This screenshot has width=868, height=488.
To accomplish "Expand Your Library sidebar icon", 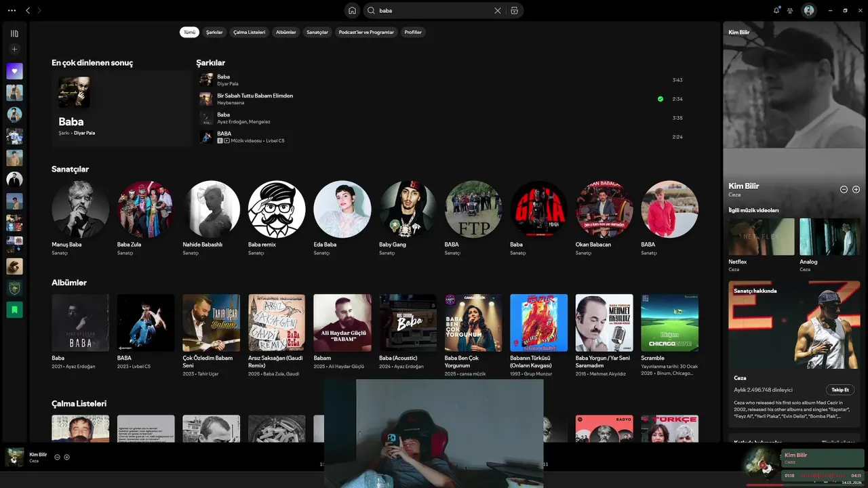I will 14,33.
